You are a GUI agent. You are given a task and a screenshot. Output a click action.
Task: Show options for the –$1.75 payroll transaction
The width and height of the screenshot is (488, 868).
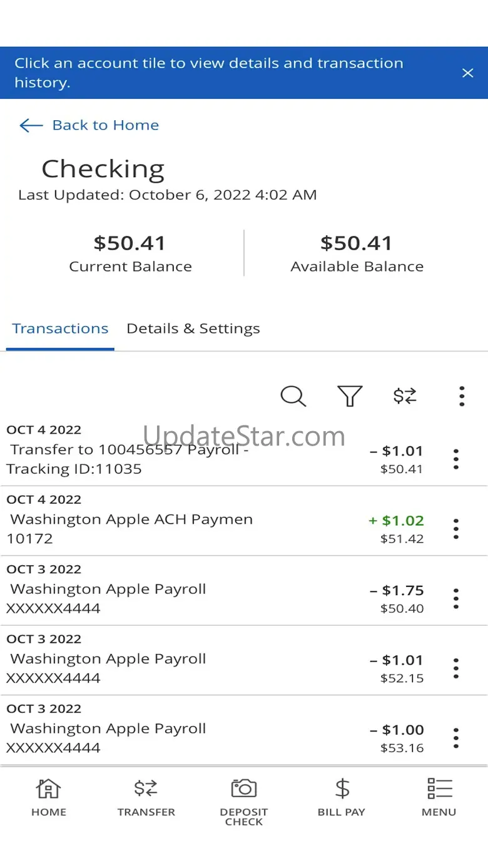coord(456,598)
